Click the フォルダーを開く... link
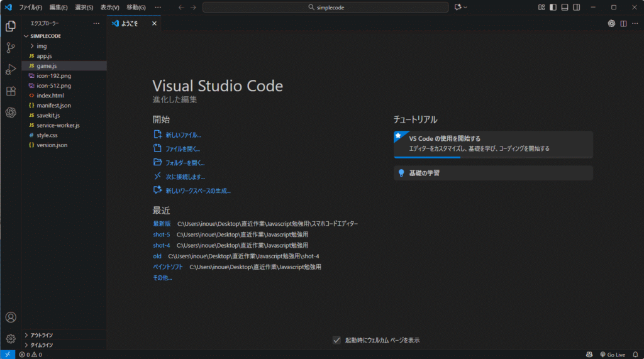Viewport: 644px width, 359px height. [x=185, y=163]
